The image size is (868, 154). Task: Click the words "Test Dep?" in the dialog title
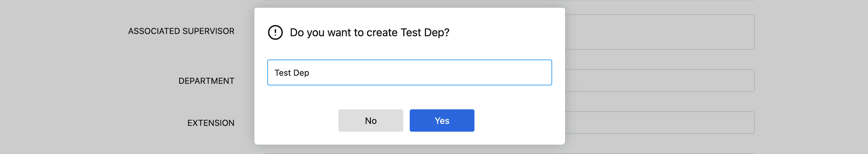click(x=425, y=32)
